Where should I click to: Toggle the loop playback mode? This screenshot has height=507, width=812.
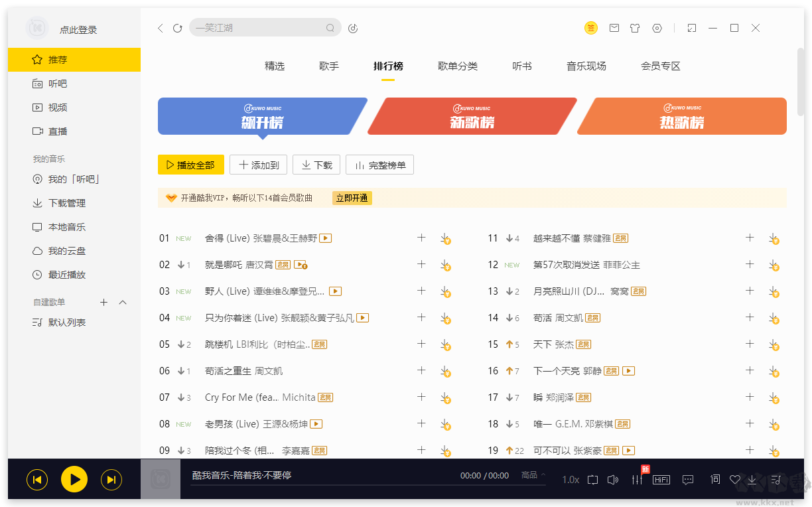tap(592, 479)
